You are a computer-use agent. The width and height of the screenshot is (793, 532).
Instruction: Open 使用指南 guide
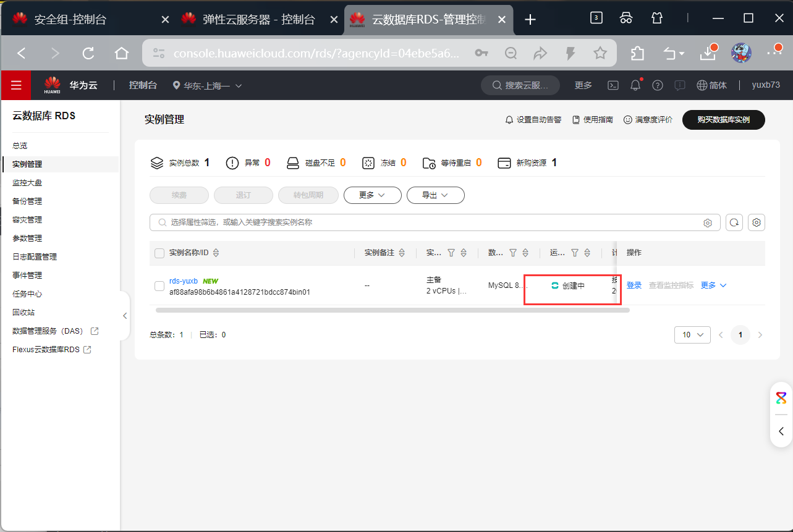pyautogui.click(x=593, y=120)
